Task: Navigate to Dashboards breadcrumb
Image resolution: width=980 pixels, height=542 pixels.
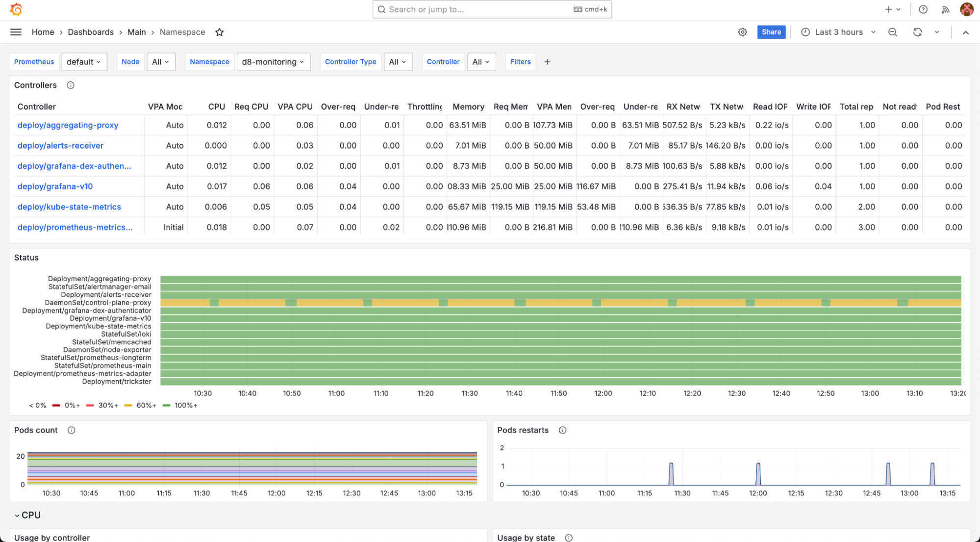Action: point(91,32)
